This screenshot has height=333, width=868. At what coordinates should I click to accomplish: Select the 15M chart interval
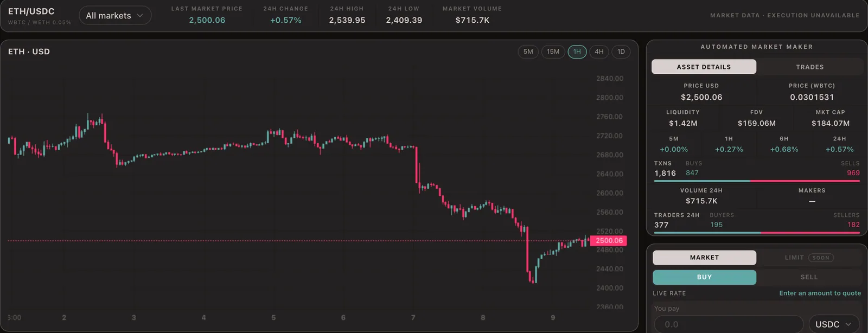pos(553,52)
